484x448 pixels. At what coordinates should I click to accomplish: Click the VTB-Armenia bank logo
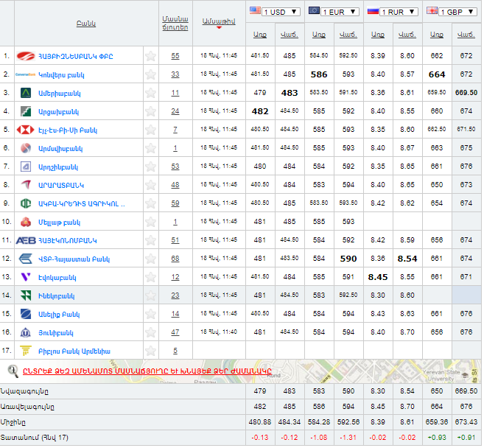26,259
